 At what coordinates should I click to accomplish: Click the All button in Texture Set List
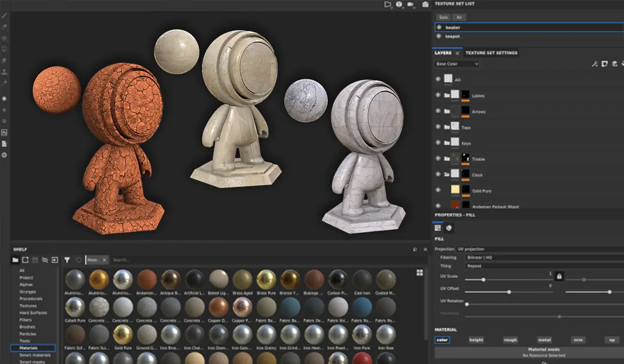pos(459,17)
